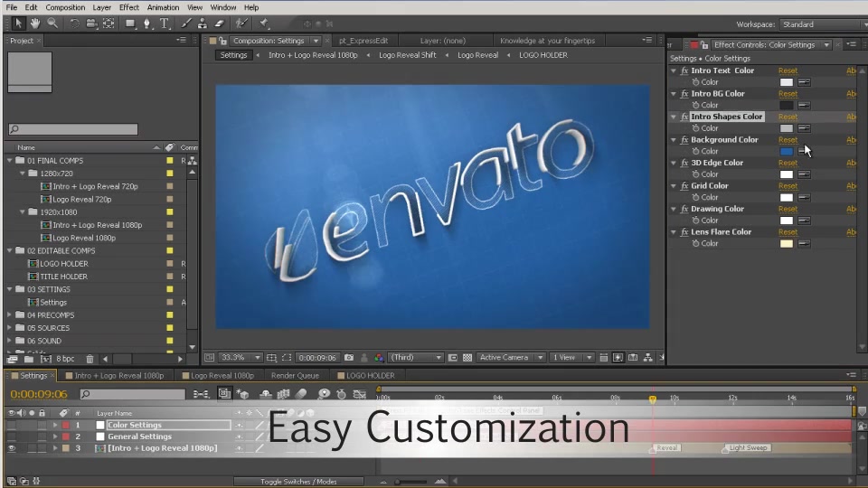Open the Composition menu

65,7
